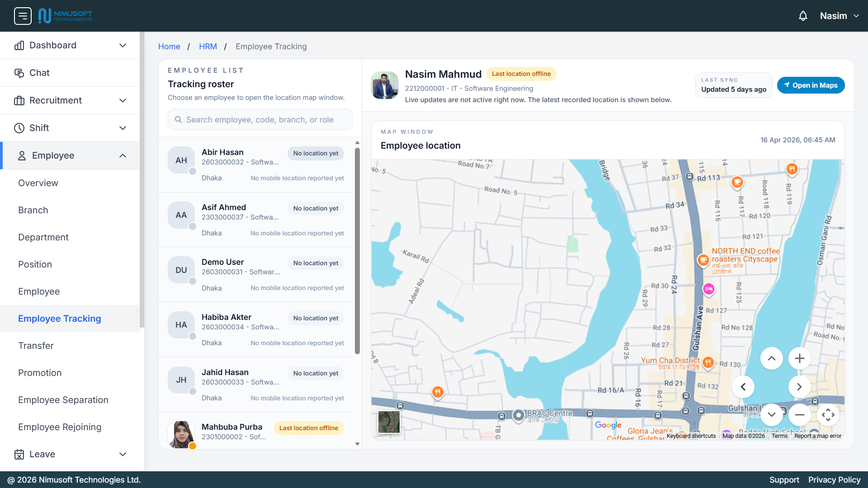Click the notification bell

pyautogui.click(x=803, y=15)
